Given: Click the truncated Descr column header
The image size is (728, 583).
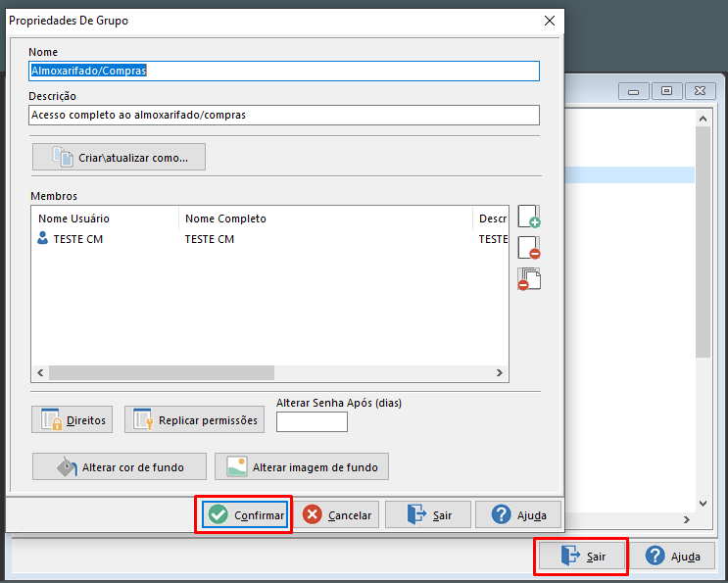Looking at the screenshot, I should coord(491,219).
